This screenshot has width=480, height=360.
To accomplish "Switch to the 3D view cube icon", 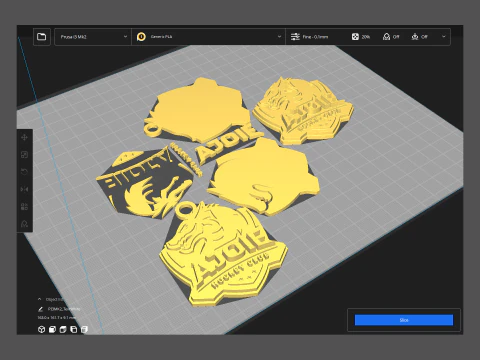I will click(41, 330).
